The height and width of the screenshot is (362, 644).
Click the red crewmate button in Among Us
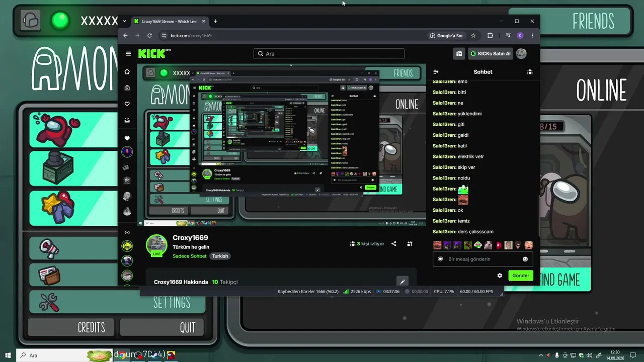coord(73,129)
